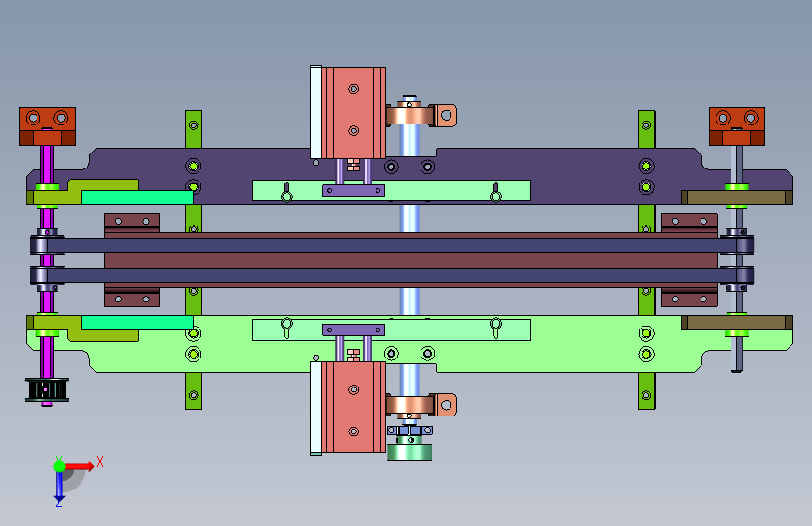
Task: Select the black timing pulley gear
Action: 47,390
